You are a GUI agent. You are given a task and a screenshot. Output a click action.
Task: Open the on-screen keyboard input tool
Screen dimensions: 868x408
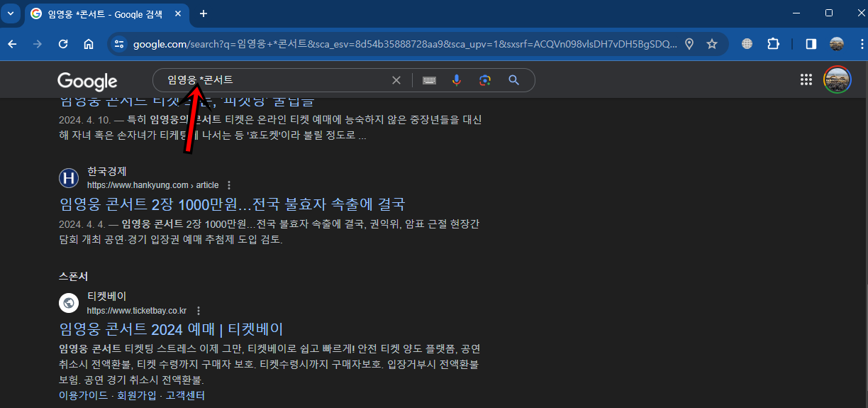(429, 80)
